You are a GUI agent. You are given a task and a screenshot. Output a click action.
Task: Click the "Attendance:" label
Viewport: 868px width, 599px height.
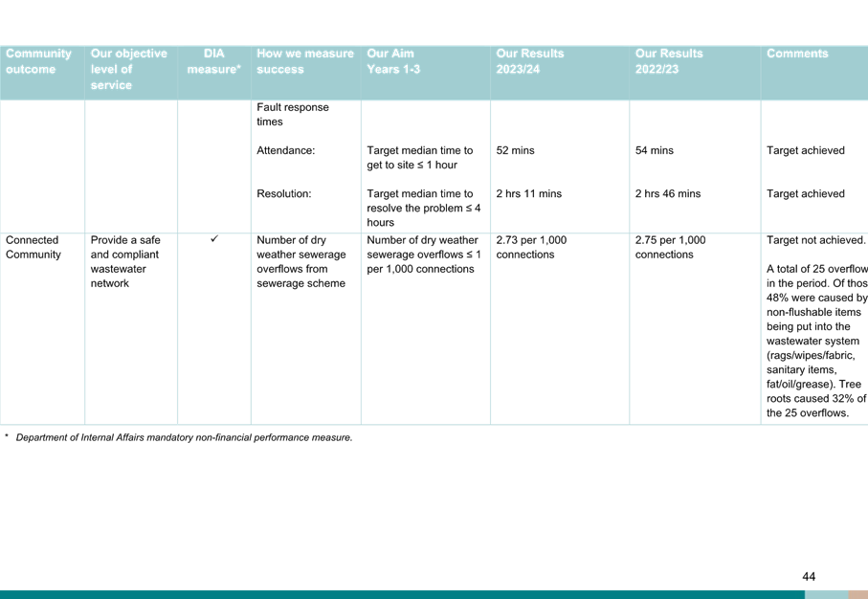click(x=285, y=150)
